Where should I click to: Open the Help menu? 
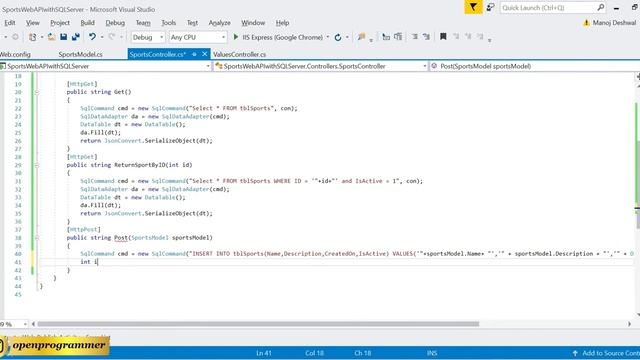282,23
